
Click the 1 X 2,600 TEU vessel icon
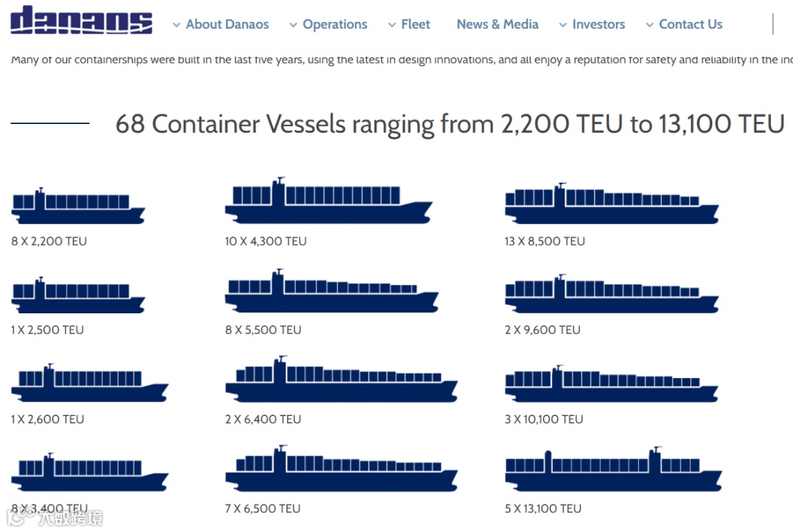click(x=89, y=384)
